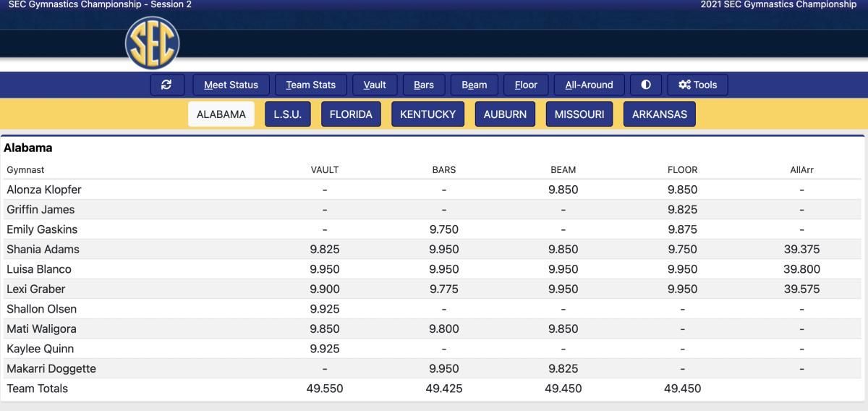868x411 pixels.
Task: Switch to the Bars results
Action: (x=424, y=85)
